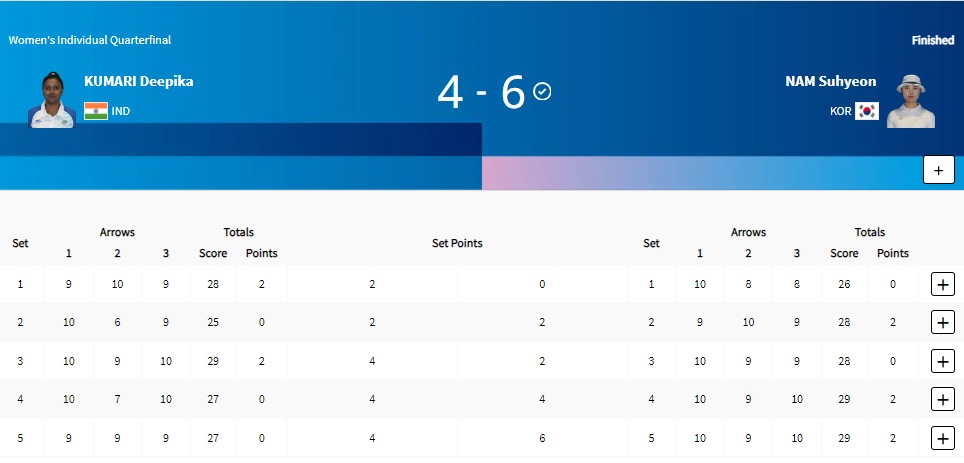Expand set 4 details plus button
The height and width of the screenshot is (463, 964).
pyautogui.click(x=942, y=399)
